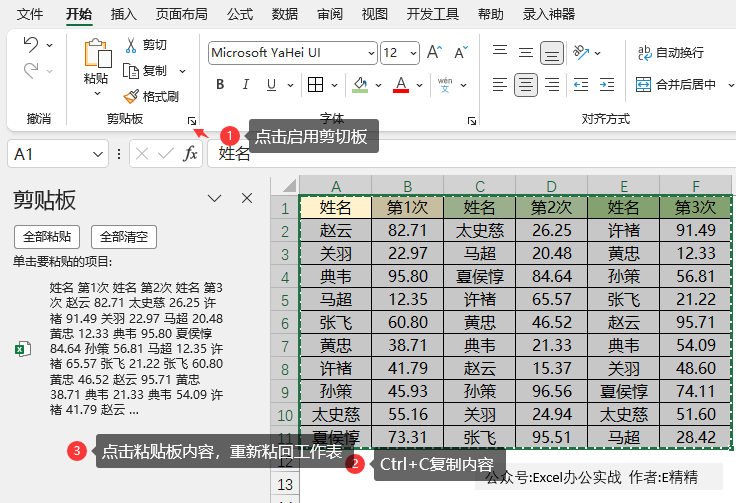Toggle bold formatting

pyautogui.click(x=220, y=85)
